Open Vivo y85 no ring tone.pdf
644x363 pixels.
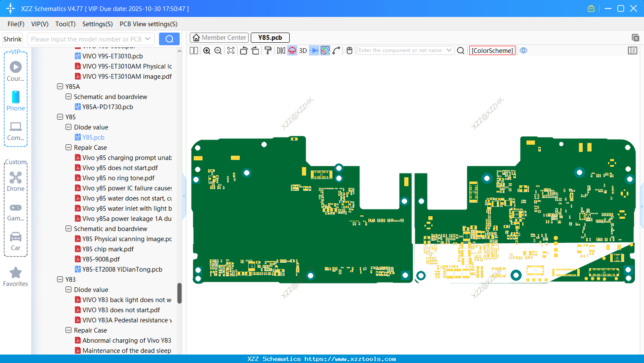[118, 178]
